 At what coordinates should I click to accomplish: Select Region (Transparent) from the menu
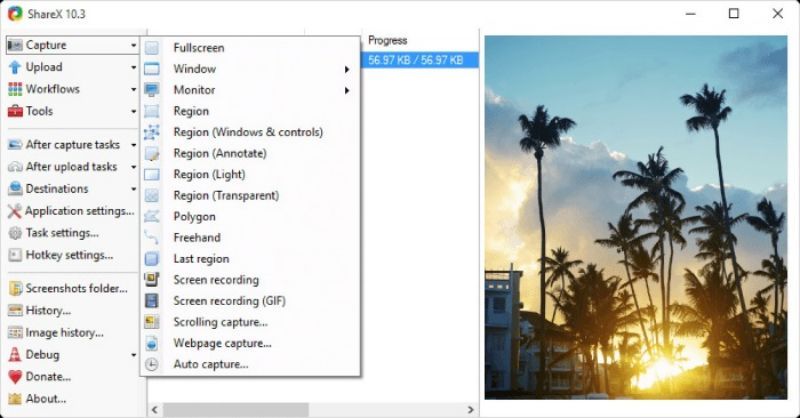click(x=226, y=196)
